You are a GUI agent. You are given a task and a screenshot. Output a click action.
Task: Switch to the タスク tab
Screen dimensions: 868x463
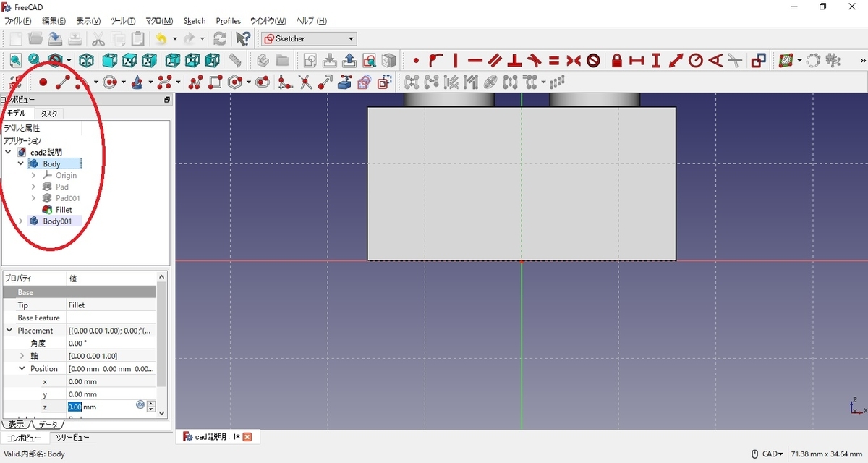click(49, 114)
